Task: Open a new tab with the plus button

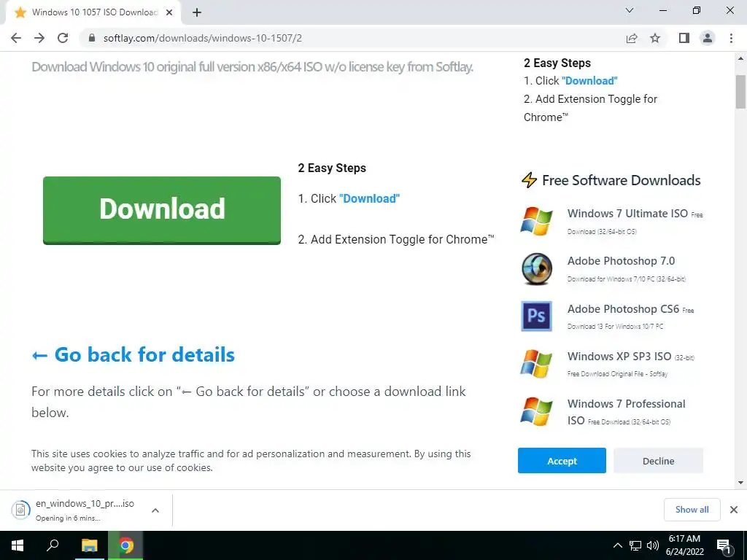Action: click(197, 13)
